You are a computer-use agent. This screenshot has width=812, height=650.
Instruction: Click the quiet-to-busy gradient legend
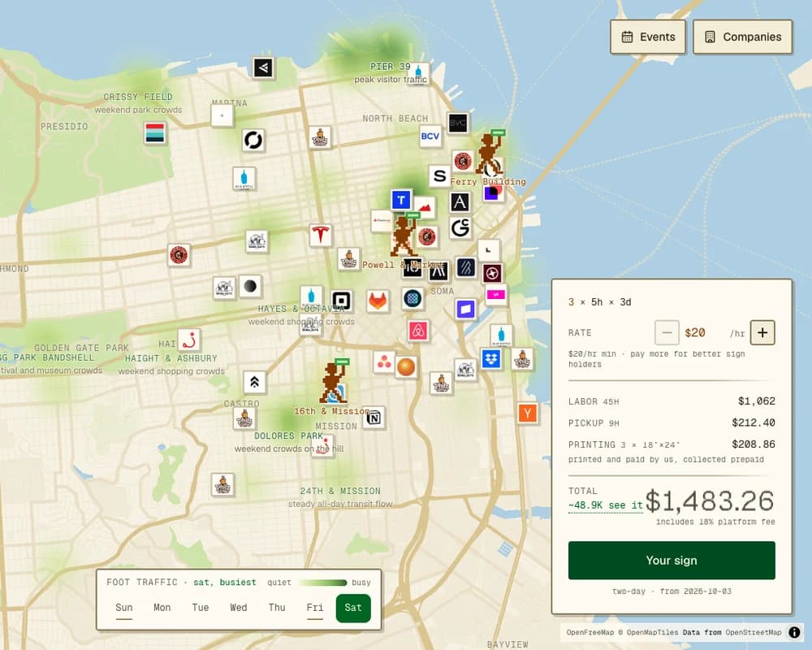point(322,583)
